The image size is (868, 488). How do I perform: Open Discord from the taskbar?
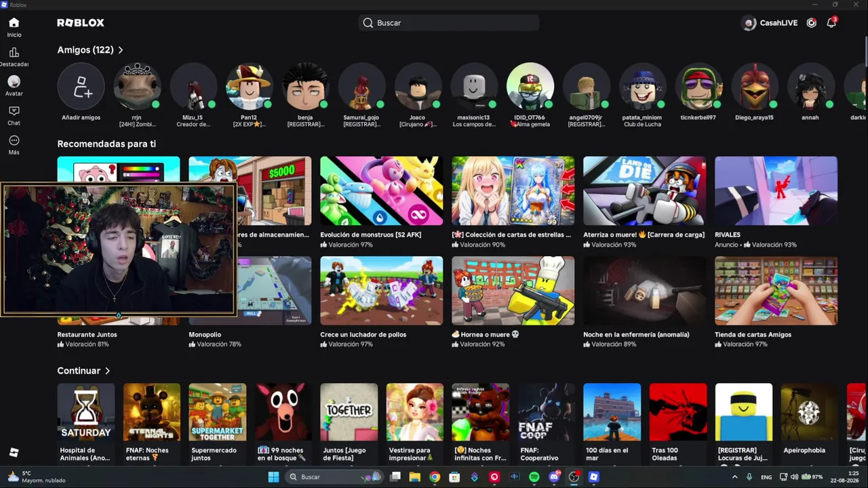pyautogui.click(x=554, y=477)
